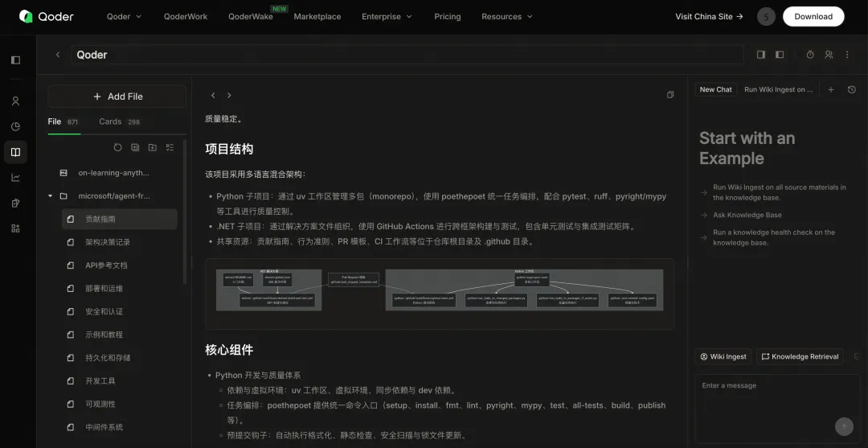Open the line chart analytics sidebar icon
Screen dimensions: 868x448
click(x=15, y=177)
